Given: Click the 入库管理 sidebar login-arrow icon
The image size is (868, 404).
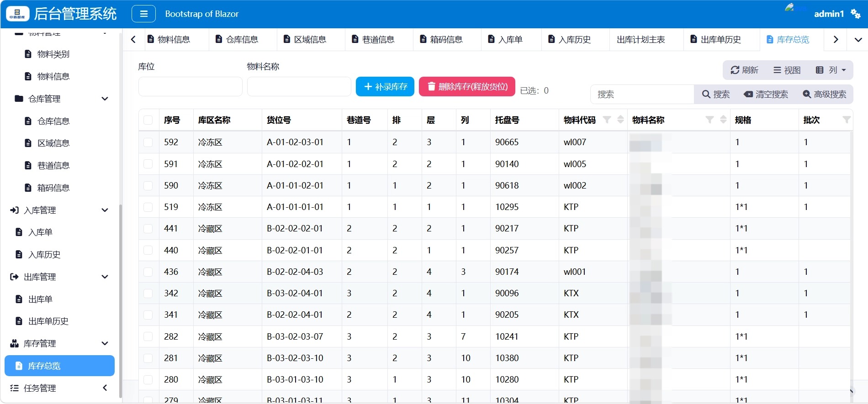Looking at the screenshot, I should [x=15, y=210].
